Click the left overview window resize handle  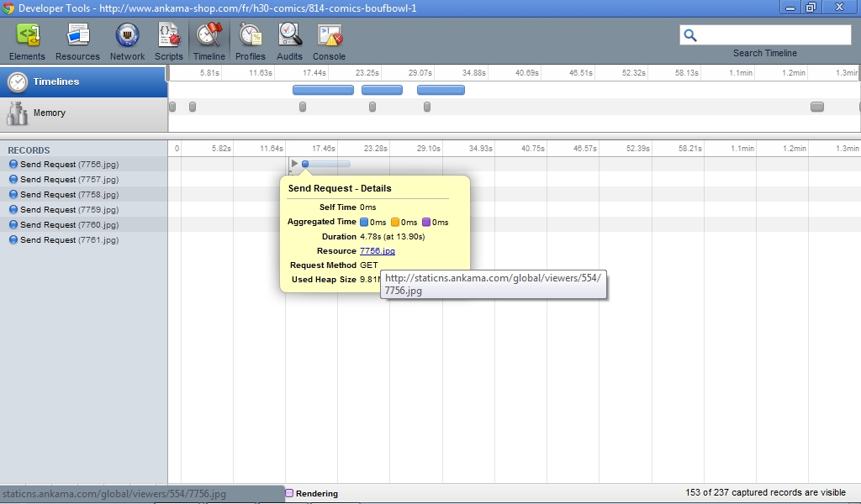point(169,73)
